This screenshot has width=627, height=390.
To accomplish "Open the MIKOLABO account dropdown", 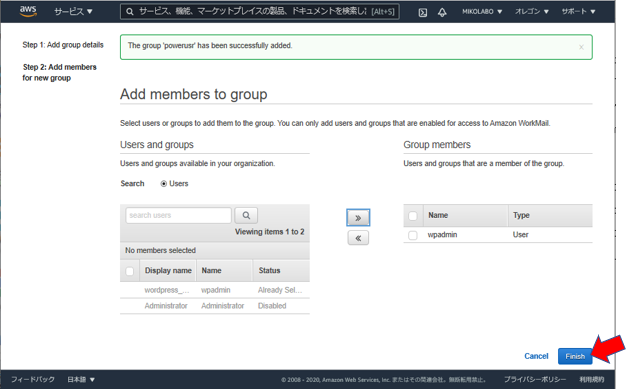I will [482, 12].
